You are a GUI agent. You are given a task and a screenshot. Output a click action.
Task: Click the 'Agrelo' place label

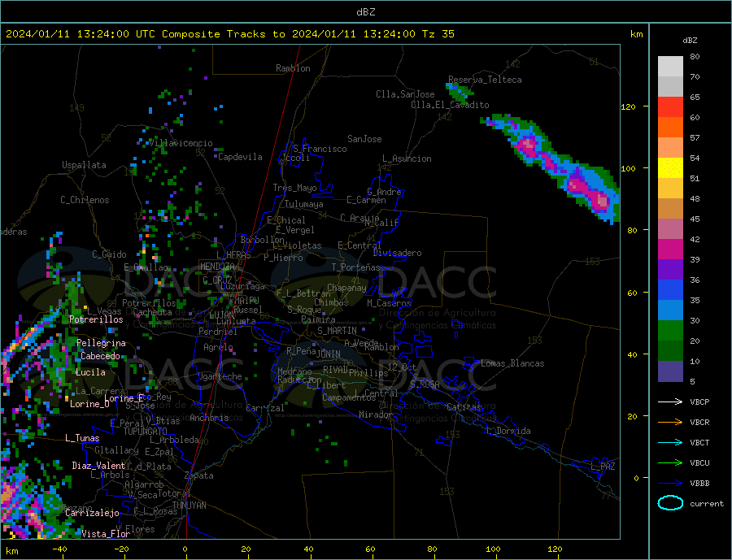tap(218, 347)
